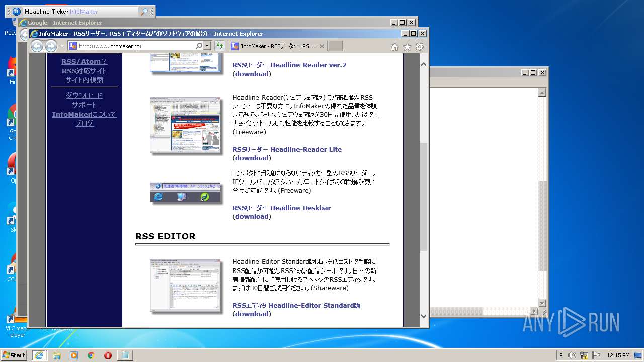
Task: Open the ダウンロード sidebar link
Action: [84, 95]
